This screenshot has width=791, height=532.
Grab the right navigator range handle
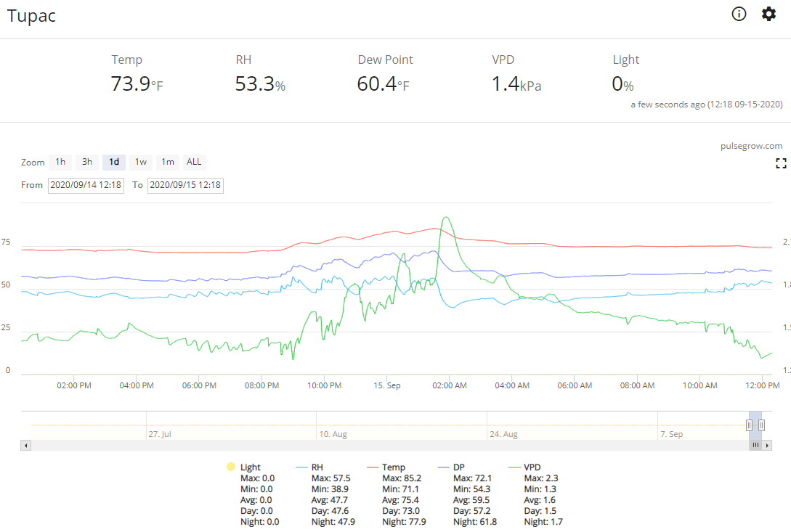click(x=761, y=425)
